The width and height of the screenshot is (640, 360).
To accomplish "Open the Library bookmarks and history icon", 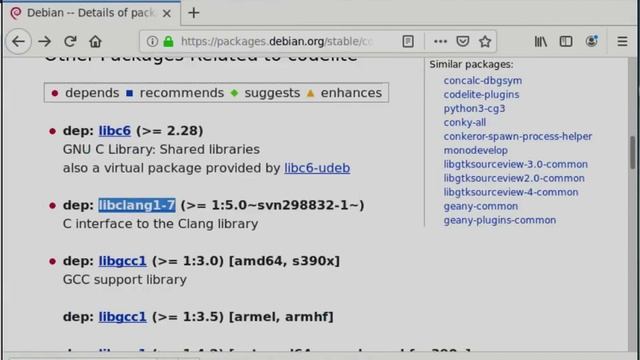I will point(541,41).
